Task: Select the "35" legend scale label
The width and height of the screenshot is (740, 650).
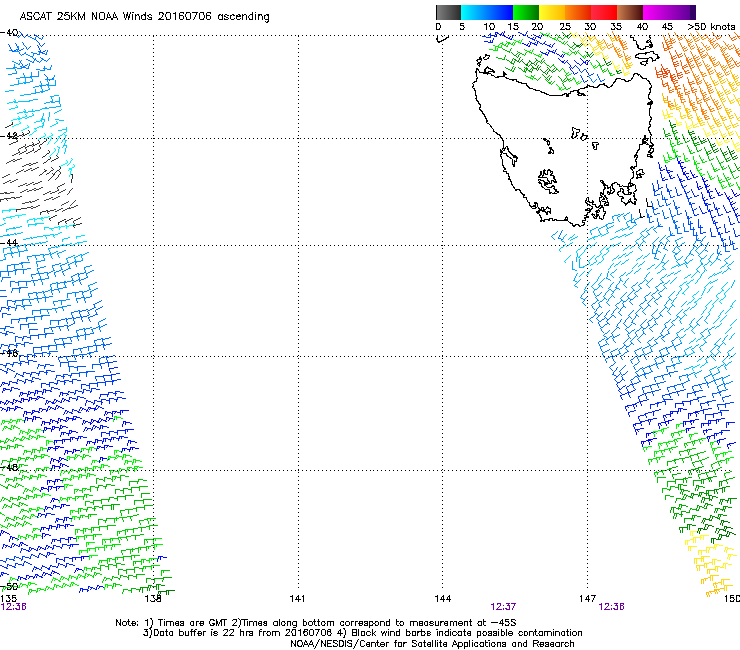Action: [x=616, y=27]
